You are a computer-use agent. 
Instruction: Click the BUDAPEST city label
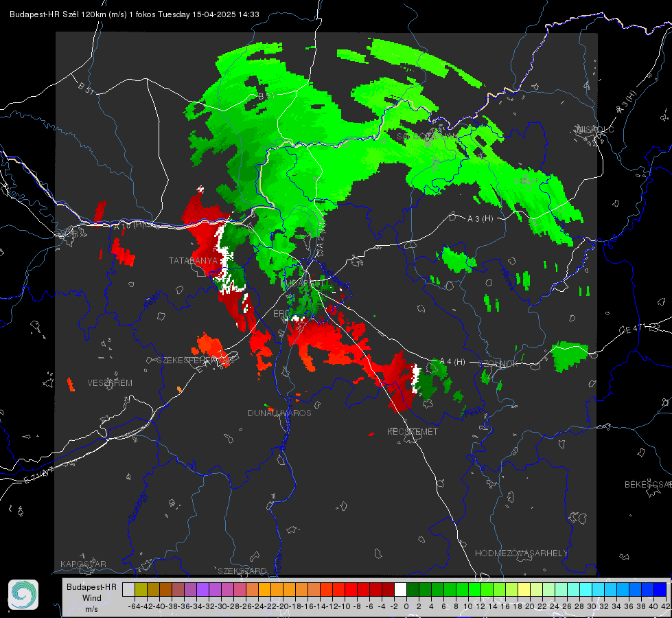coord(303,284)
